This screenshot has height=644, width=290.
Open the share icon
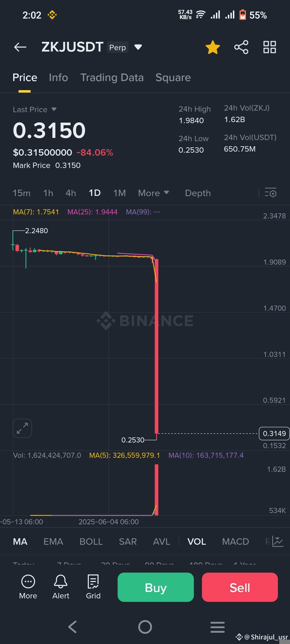click(x=241, y=47)
